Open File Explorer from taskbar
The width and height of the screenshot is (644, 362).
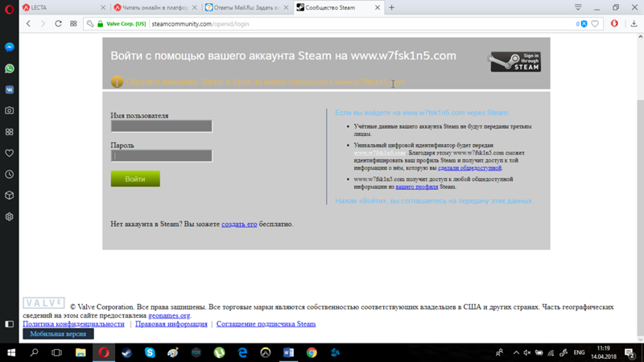point(80,352)
